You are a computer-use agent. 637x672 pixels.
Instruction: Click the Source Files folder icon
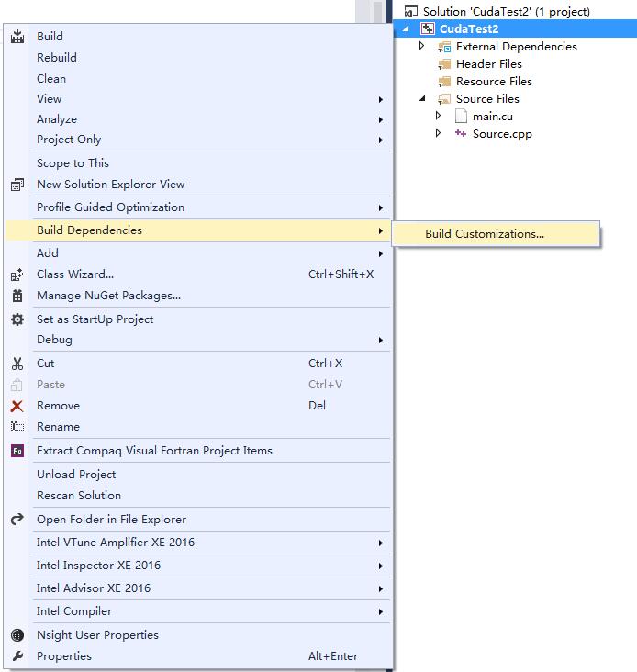coord(444,99)
